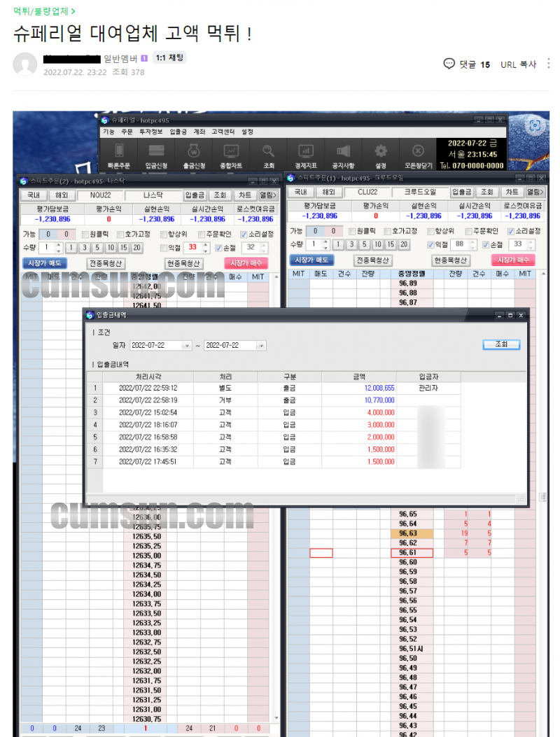Open the 투자정보 menu

click(150, 132)
